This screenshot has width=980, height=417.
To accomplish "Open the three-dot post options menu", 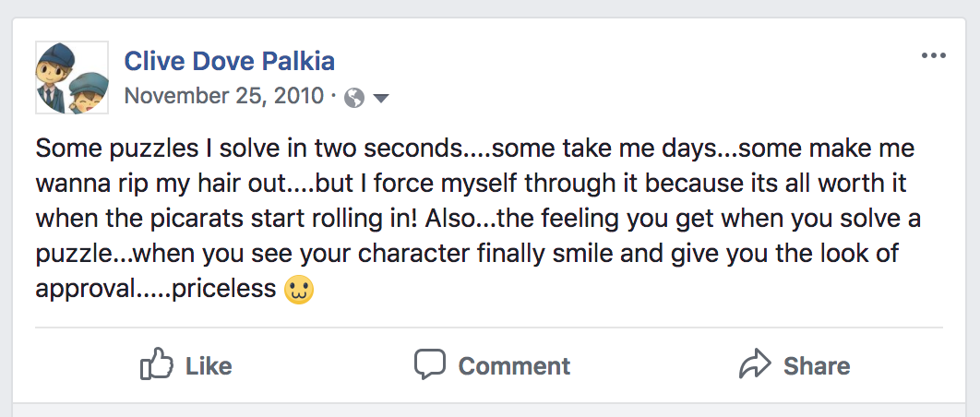I will (934, 56).
